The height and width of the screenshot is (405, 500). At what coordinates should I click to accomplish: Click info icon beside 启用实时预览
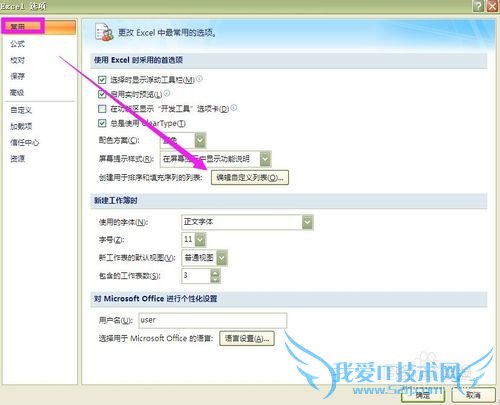[167, 93]
